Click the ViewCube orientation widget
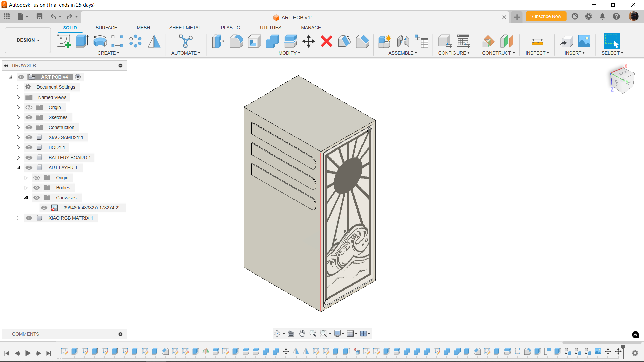Screen dimensions: 644x362 (622, 80)
